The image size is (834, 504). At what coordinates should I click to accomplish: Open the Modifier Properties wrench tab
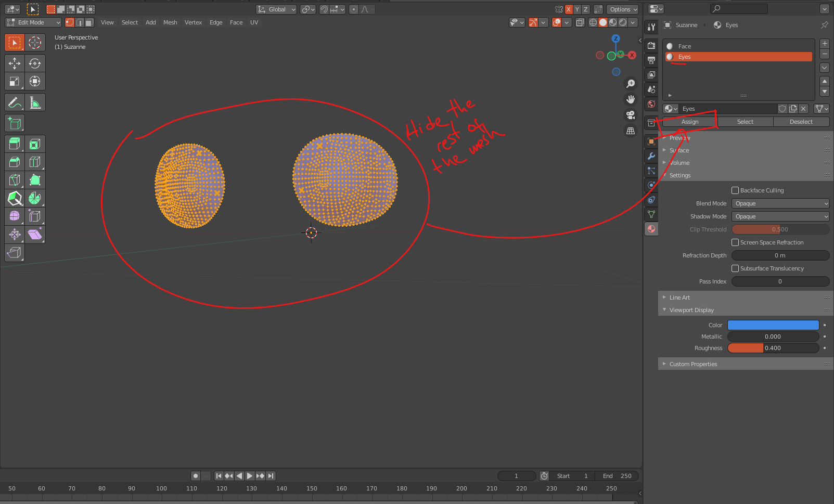point(651,156)
